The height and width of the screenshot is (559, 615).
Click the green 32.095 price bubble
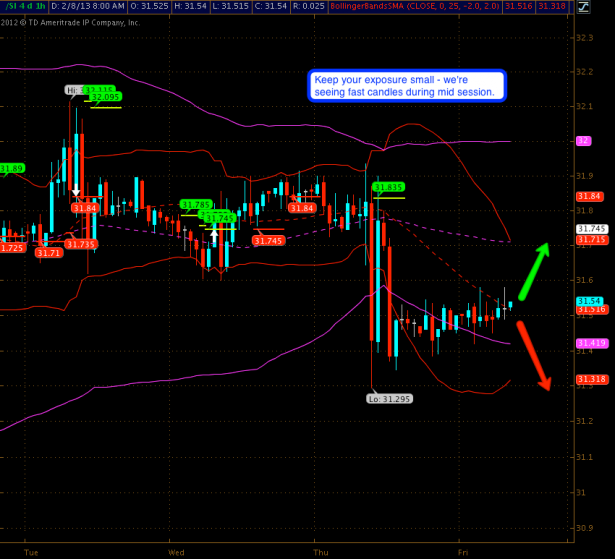pos(104,98)
